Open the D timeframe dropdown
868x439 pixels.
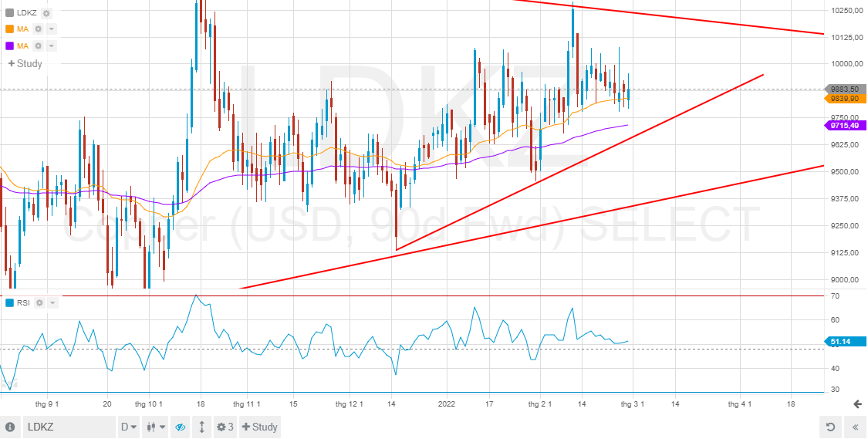coord(129,427)
